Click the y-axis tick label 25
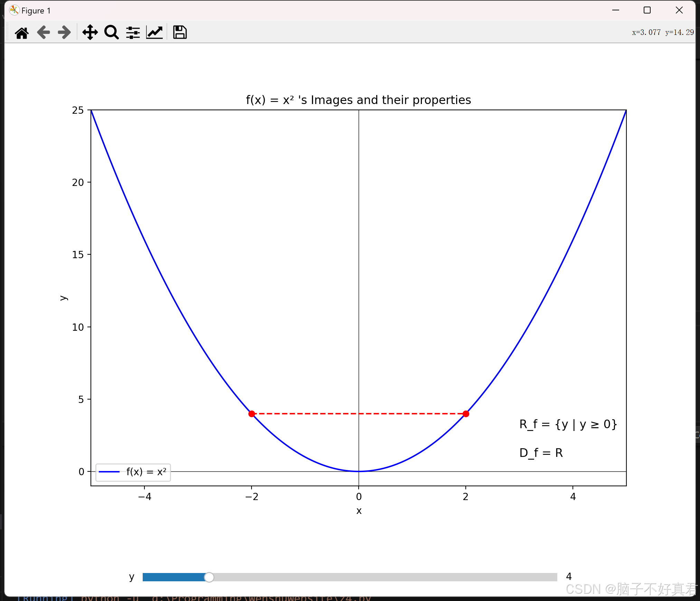 pos(78,110)
